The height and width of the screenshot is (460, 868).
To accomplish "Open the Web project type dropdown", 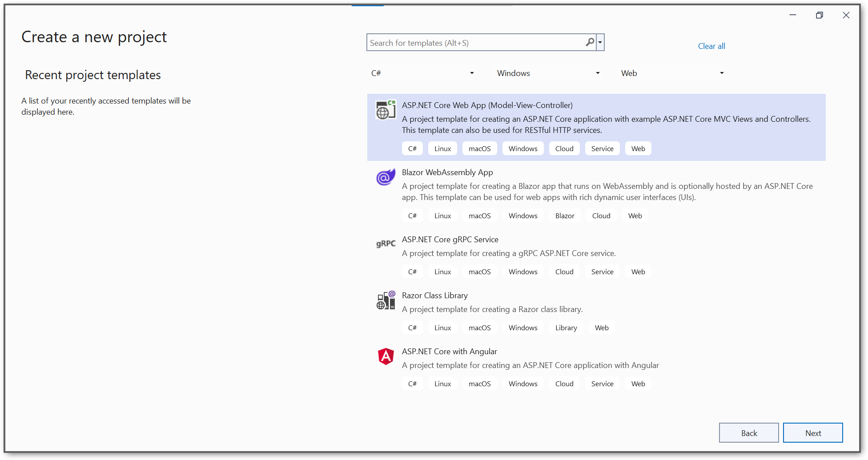I will click(x=672, y=73).
